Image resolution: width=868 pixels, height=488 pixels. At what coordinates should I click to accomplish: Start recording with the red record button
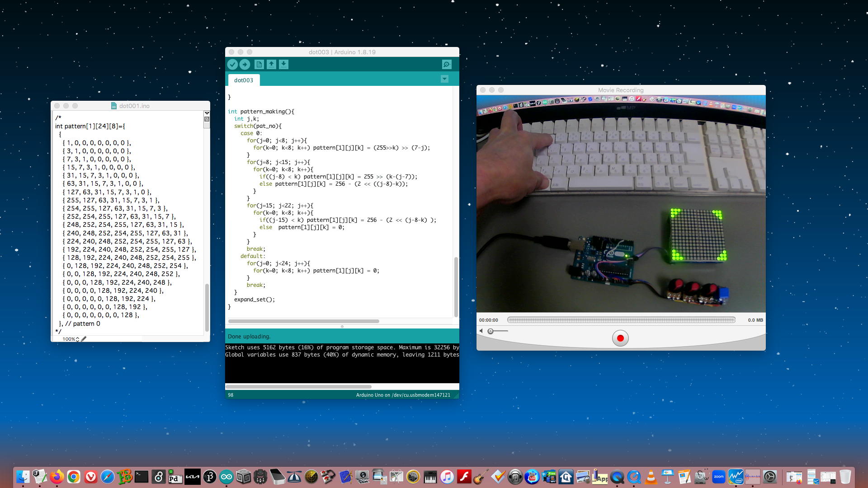point(620,338)
